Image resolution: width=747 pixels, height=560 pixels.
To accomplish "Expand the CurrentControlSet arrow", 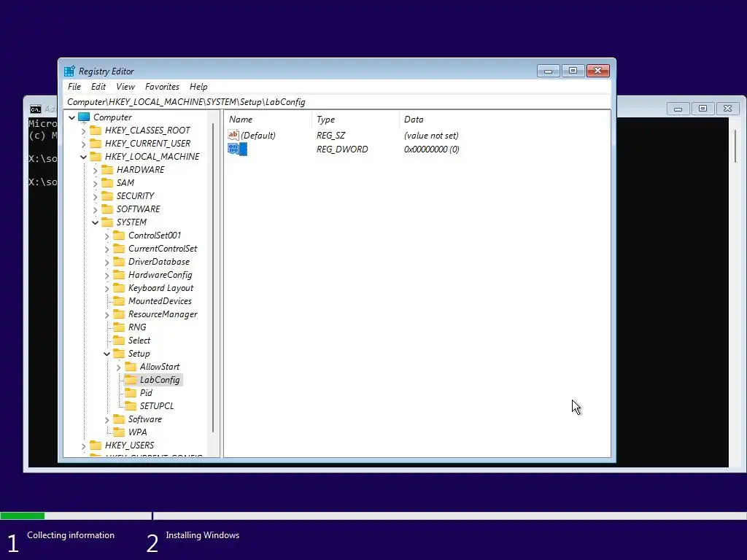I will pos(107,249).
